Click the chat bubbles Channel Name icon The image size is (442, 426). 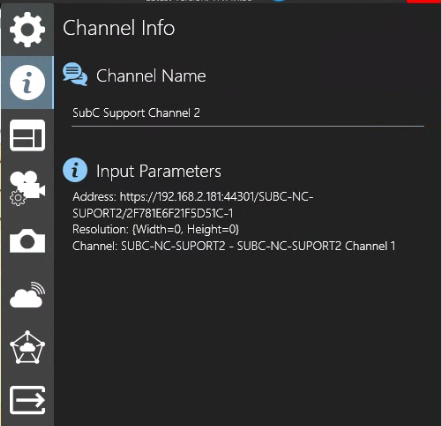tap(75, 74)
